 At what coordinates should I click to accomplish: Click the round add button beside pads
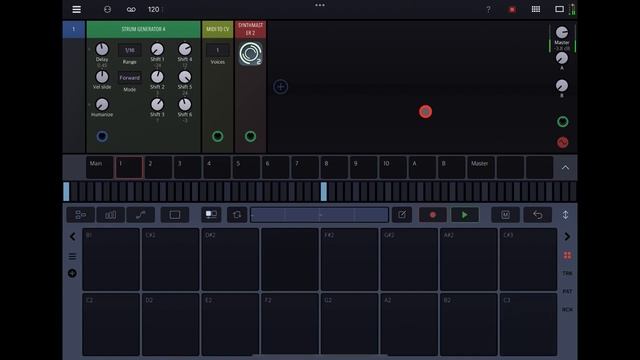(72, 273)
